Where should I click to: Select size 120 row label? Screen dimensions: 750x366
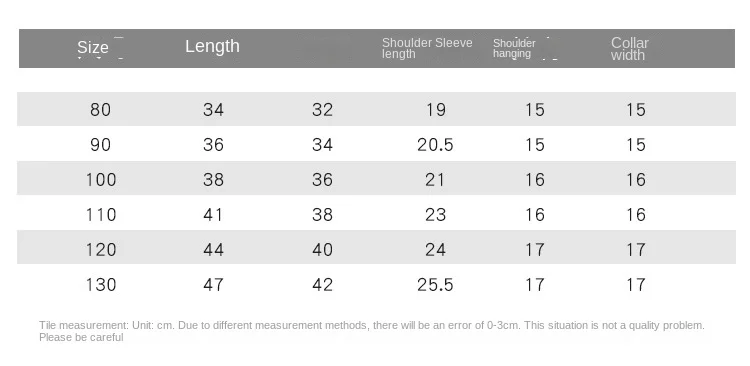100,250
